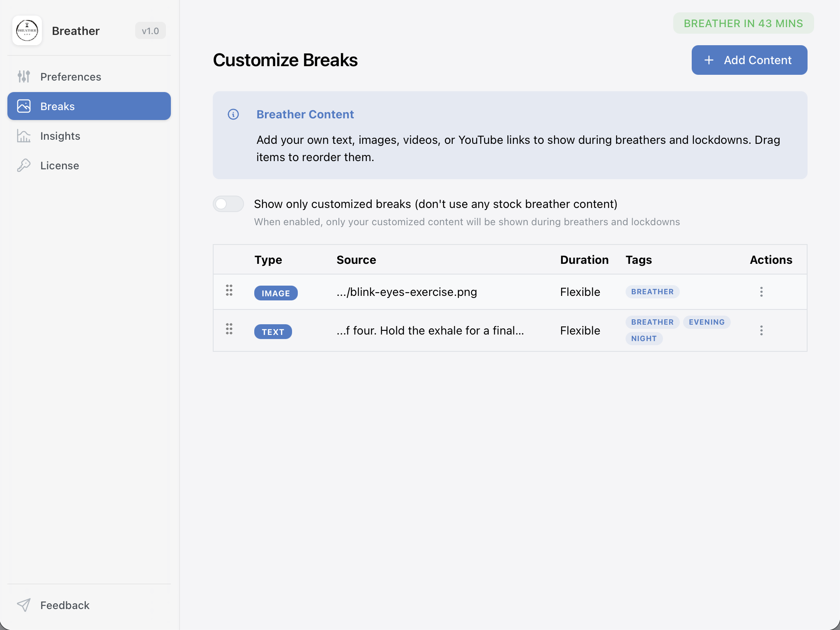
Task: Click the drag handle on the TEXT row
Action: point(229,330)
